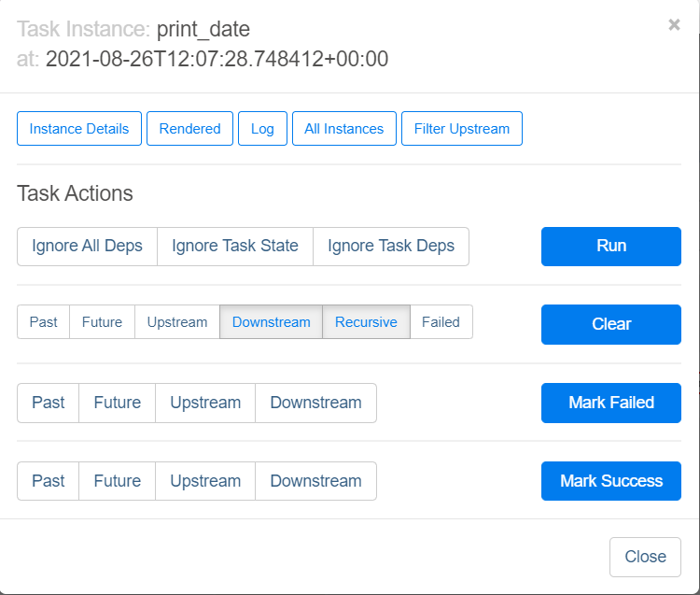Click the Run button
700x595 pixels.
point(611,247)
